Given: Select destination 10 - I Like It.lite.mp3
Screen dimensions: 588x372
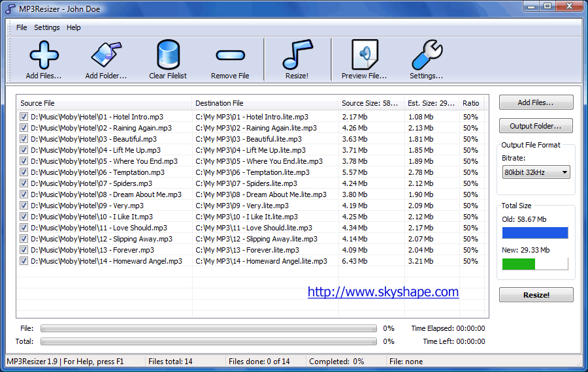Looking at the screenshot, I should pyautogui.click(x=246, y=217).
